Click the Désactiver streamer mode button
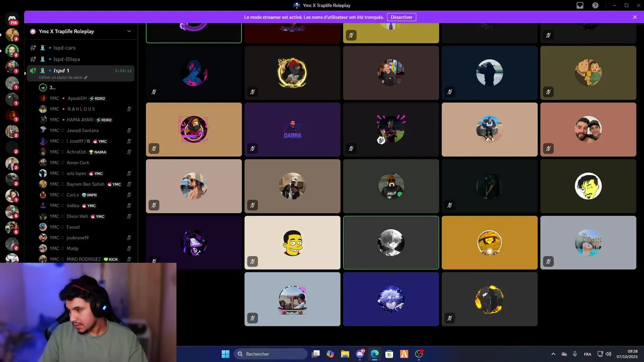 (401, 17)
